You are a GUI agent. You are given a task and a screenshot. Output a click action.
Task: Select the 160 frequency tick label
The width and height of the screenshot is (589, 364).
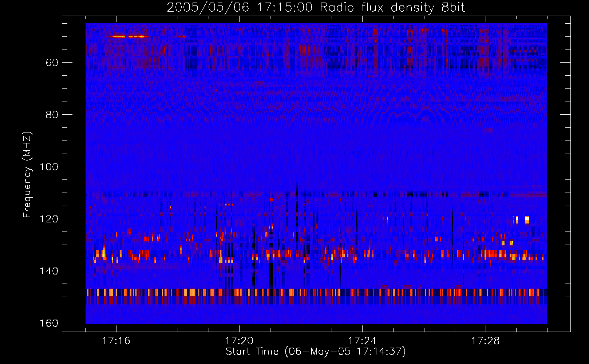[49, 323]
